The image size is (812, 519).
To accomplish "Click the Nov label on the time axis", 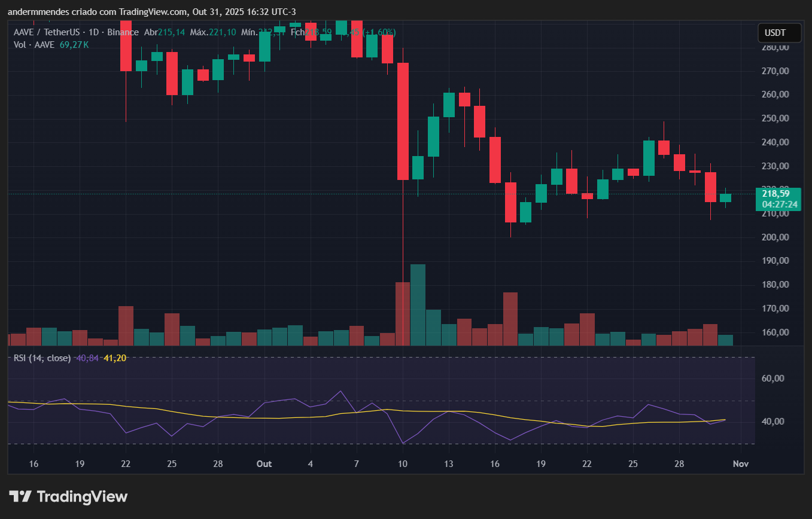I will [740, 464].
